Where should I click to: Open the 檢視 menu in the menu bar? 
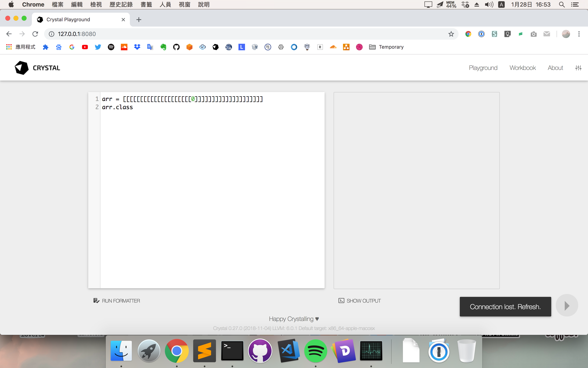96,5
